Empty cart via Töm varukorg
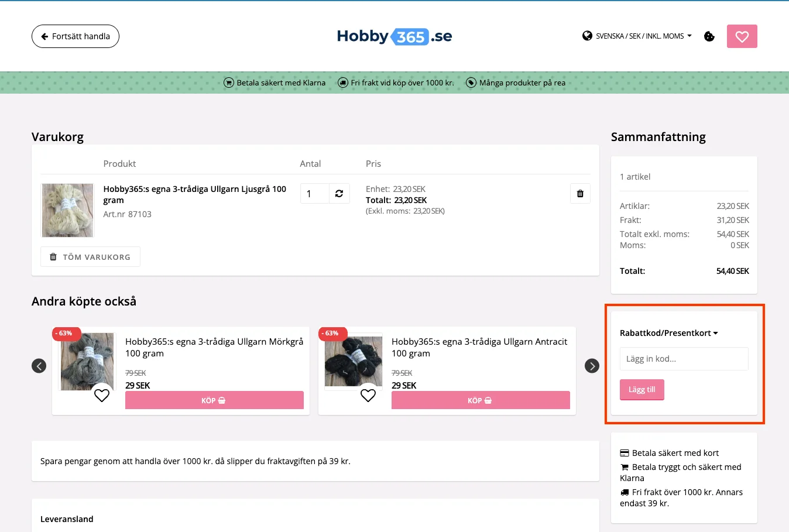The height and width of the screenshot is (532, 789). tap(90, 257)
